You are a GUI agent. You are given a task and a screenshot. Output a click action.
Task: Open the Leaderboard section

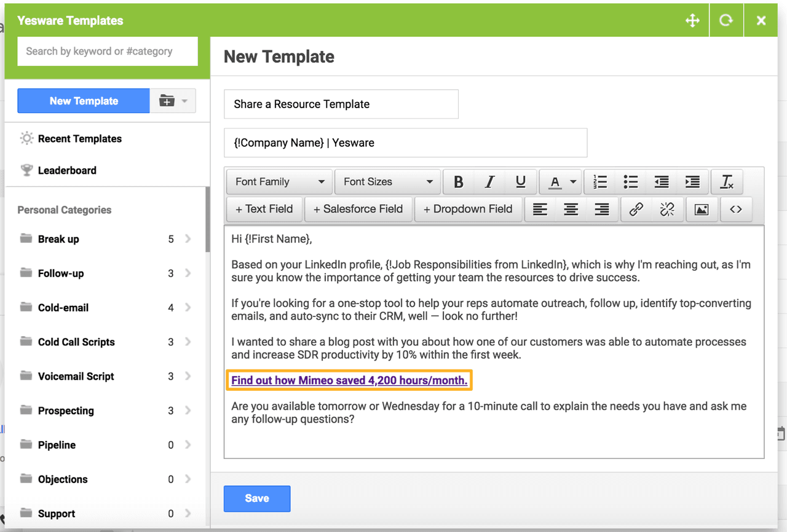(x=67, y=171)
